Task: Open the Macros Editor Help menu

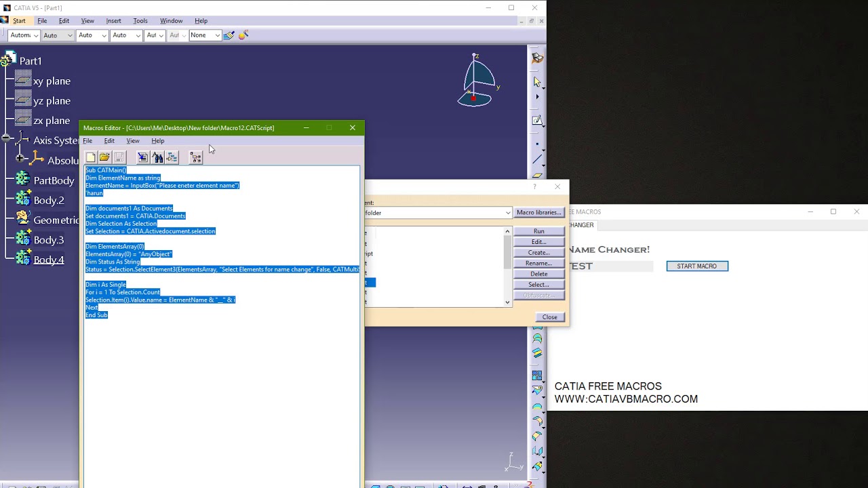Action: pos(157,141)
